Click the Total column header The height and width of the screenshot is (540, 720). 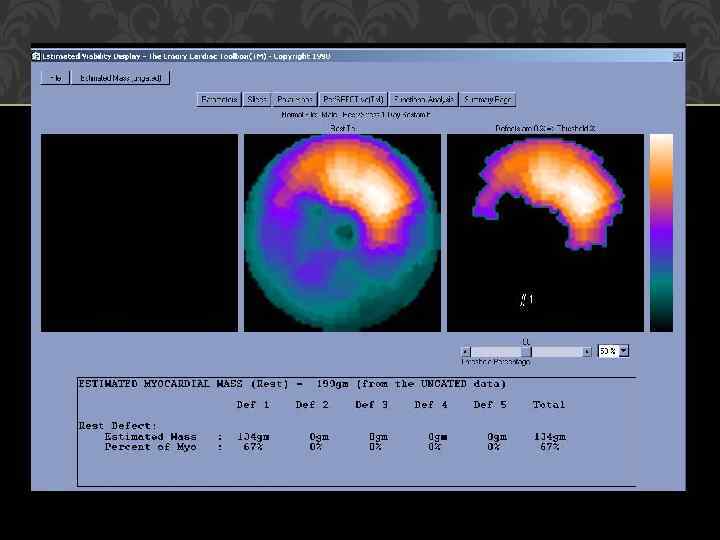(549, 405)
